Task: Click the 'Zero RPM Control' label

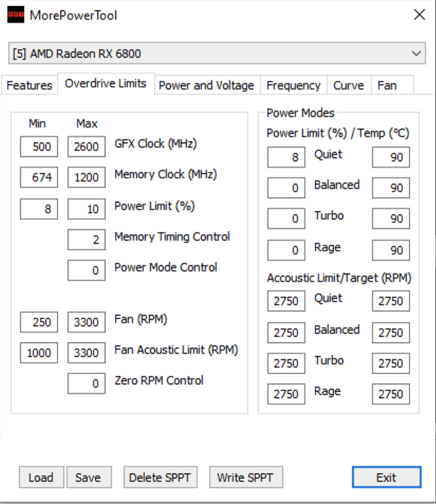Action: pos(159,381)
